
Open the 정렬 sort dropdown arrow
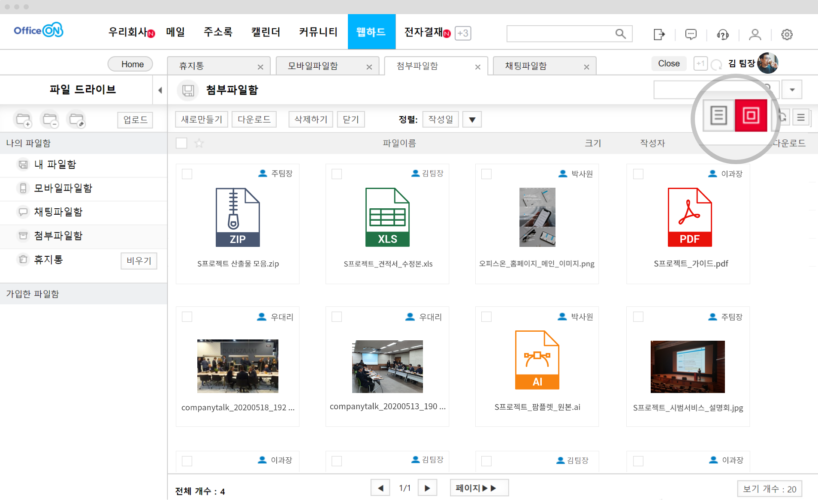pyautogui.click(x=472, y=120)
